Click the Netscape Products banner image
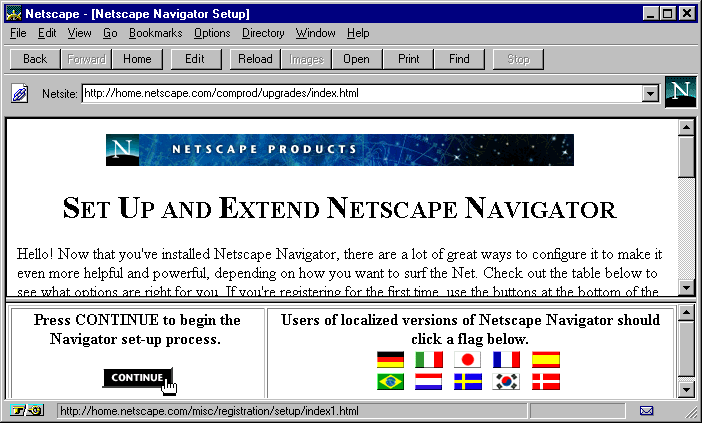The width and height of the screenshot is (702, 423). click(x=339, y=150)
